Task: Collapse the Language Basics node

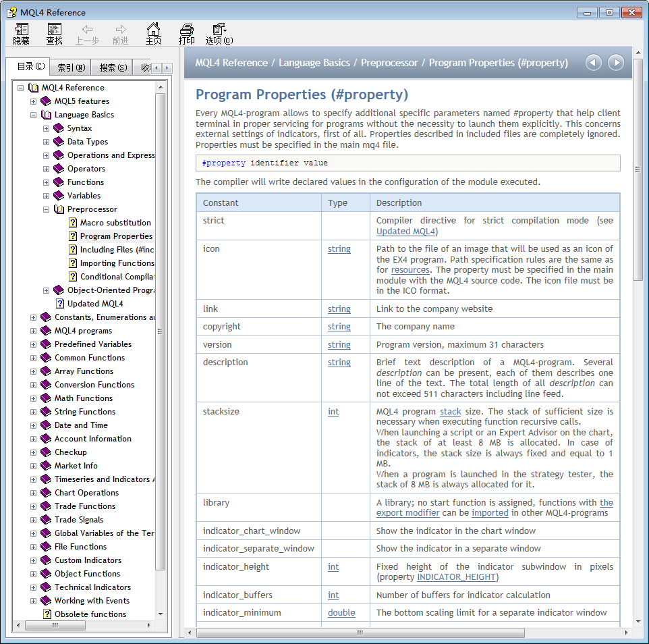Action: tap(34, 115)
